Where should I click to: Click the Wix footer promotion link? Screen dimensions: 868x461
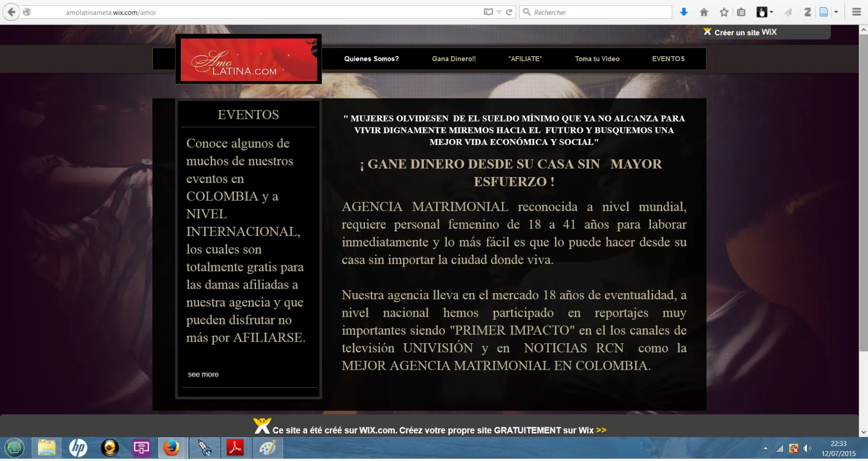439,430
